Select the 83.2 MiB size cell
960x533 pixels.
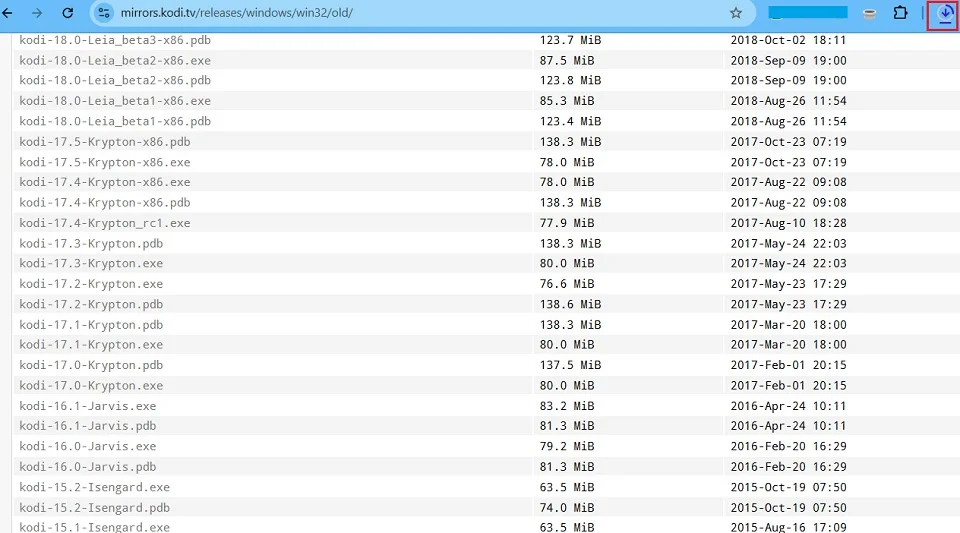click(567, 406)
